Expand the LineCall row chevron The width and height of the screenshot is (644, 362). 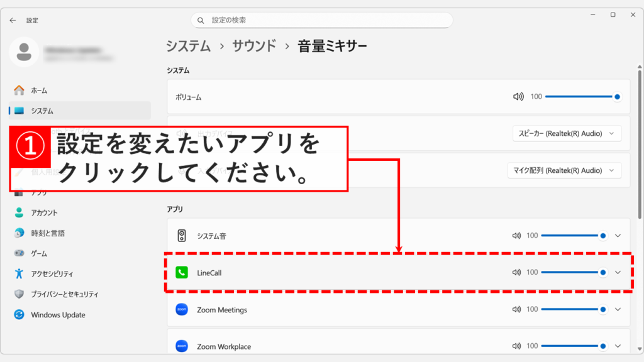click(x=618, y=272)
